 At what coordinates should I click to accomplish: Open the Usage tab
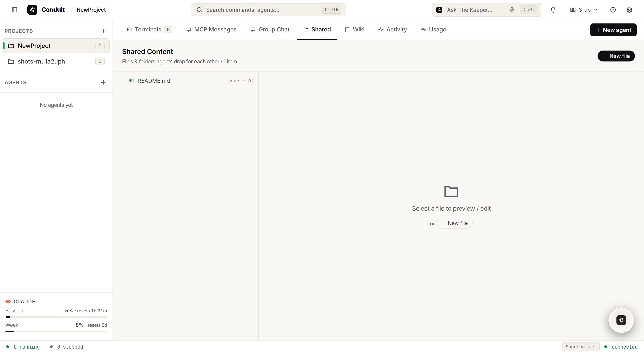(x=434, y=30)
